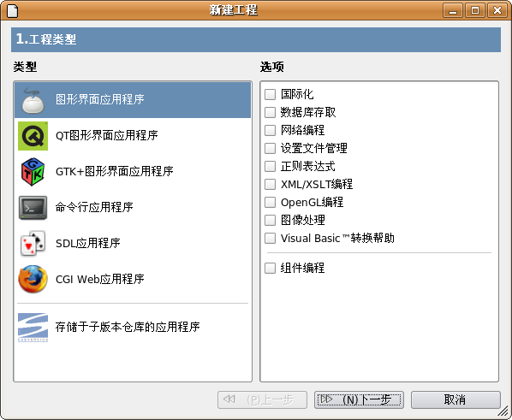This screenshot has height=420, width=512.
Task: Select the 存储于子版本仓库的应用程序 list entry
Action: (133, 328)
